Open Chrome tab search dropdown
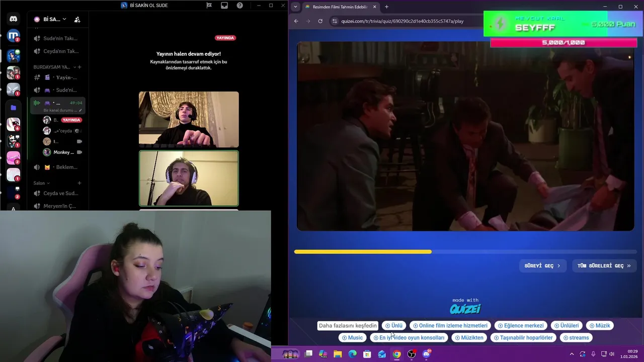This screenshot has width=644, height=362. (x=295, y=7)
